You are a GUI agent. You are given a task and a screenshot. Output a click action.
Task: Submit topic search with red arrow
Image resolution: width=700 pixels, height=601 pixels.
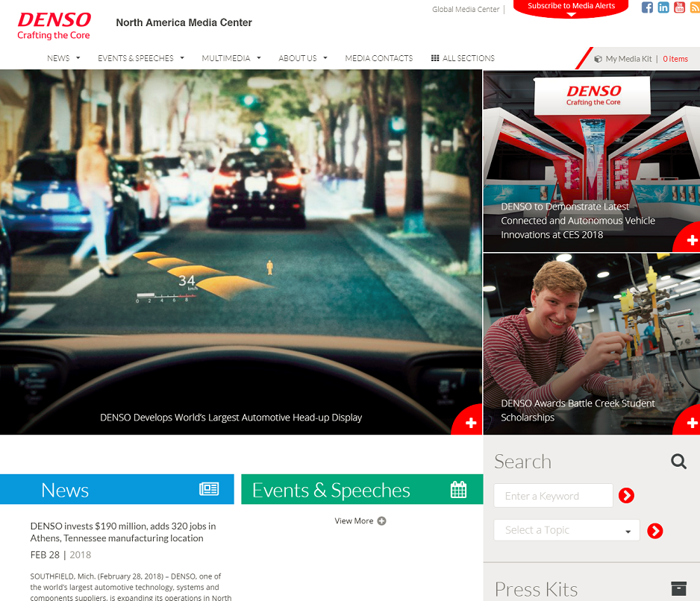pos(655,530)
